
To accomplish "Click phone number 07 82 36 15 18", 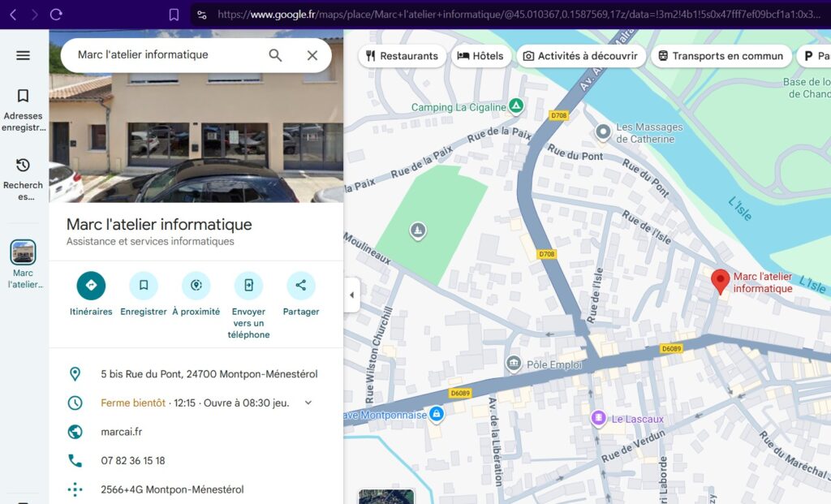I will [x=133, y=460].
